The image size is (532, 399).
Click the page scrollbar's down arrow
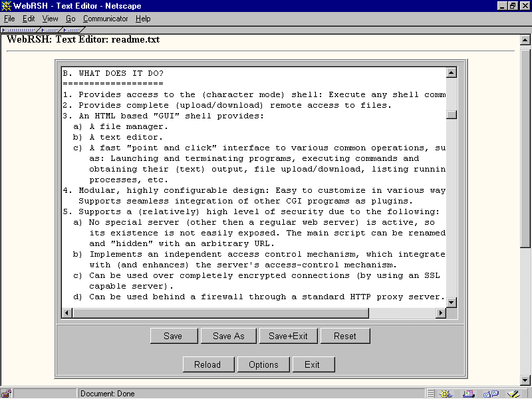pyautogui.click(x=525, y=380)
